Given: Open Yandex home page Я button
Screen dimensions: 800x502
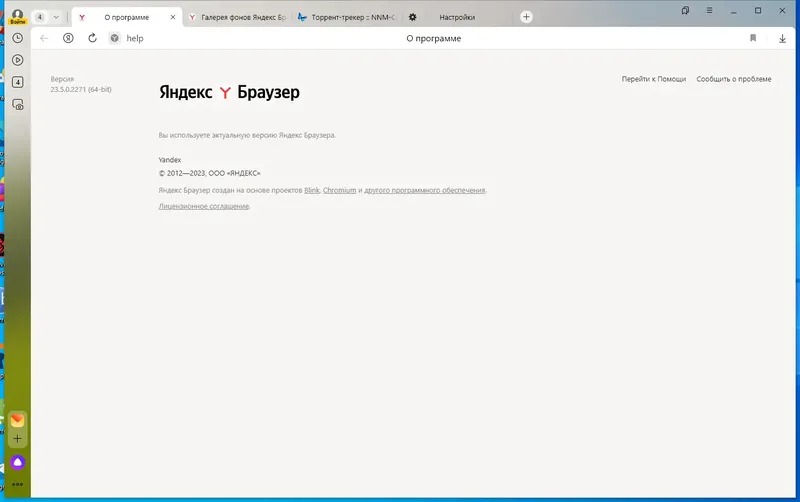Looking at the screenshot, I should coord(68,38).
